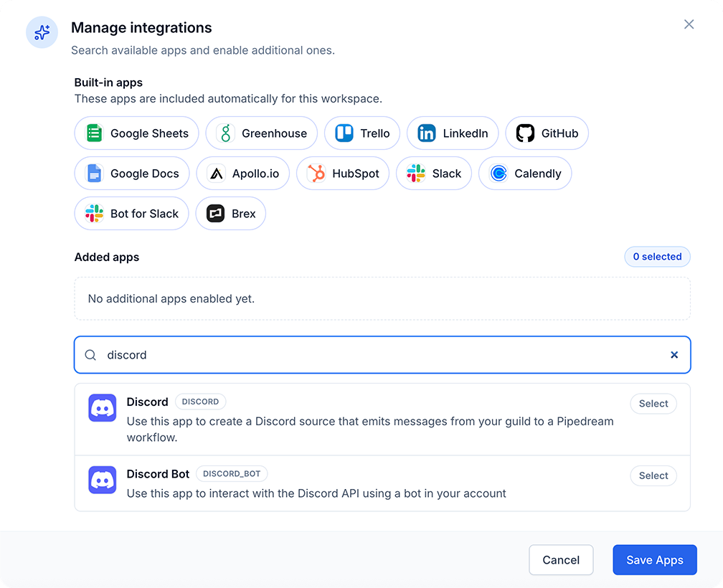Viewport: 723px width, 588px height.
Task: Clear the search text with the X icon
Action: pyautogui.click(x=674, y=355)
